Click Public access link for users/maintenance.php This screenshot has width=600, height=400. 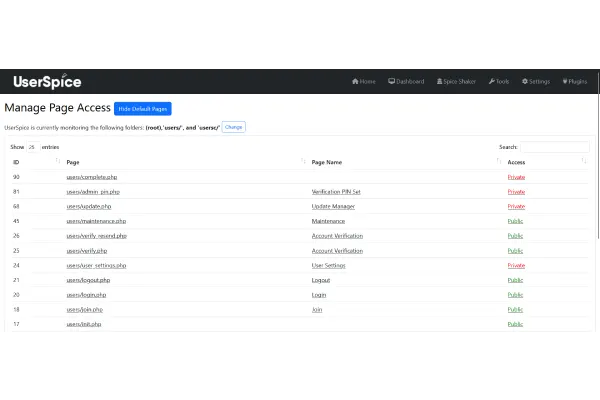click(516, 221)
